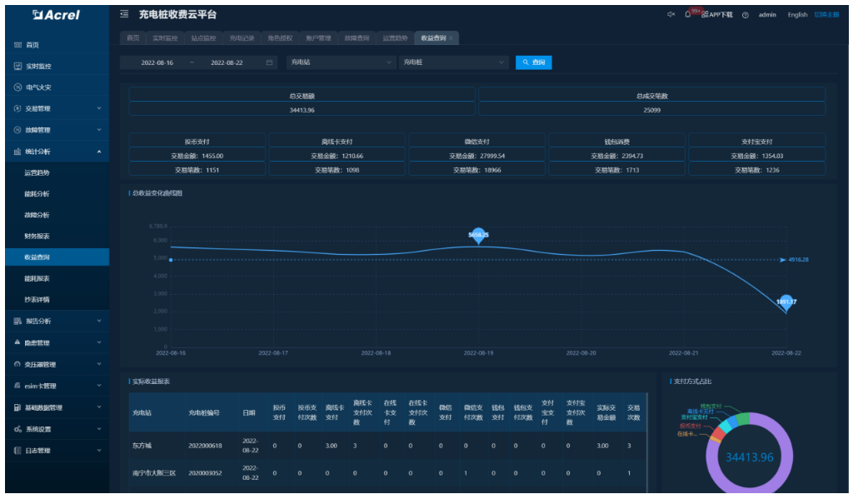The height and width of the screenshot is (499, 868).
Task: Open the help question mark icon
Action: [745, 15]
